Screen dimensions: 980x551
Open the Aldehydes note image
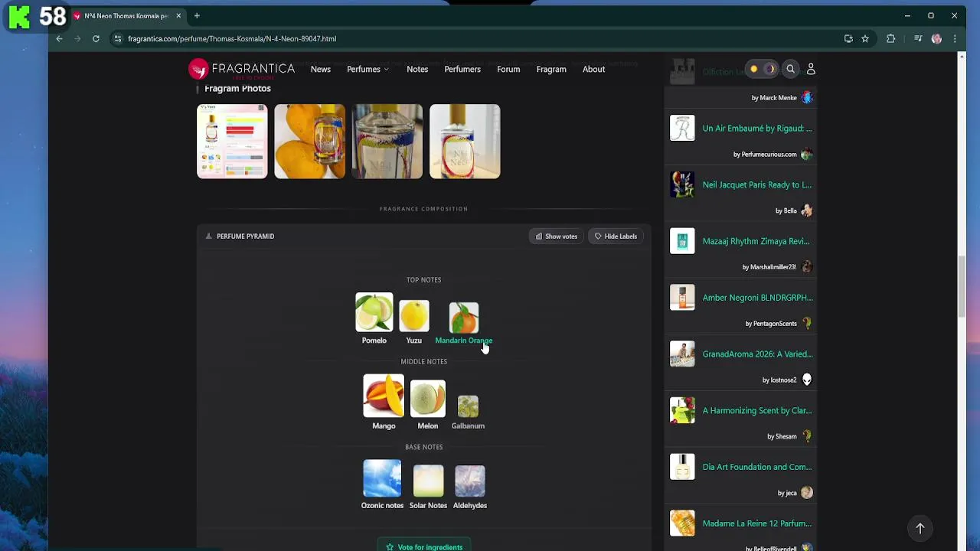coord(470,481)
